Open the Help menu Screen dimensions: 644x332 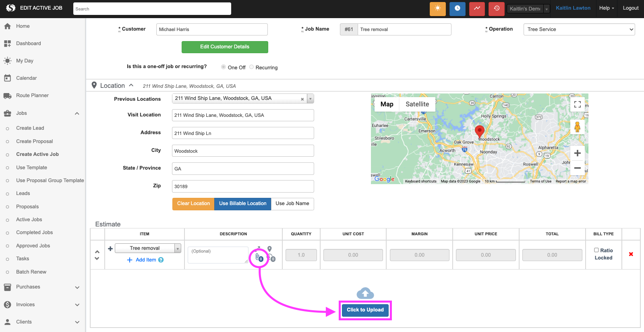tap(606, 8)
